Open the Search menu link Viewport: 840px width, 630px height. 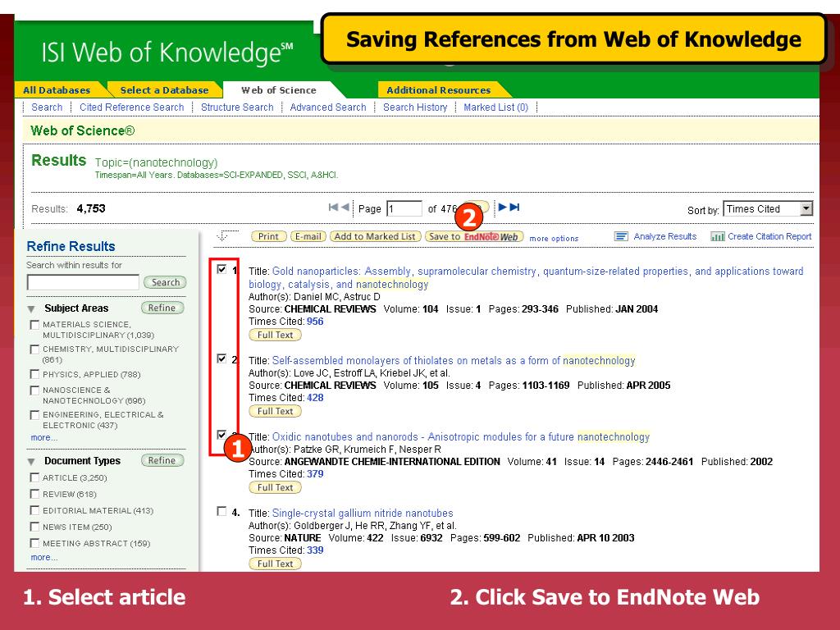coord(47,107)
